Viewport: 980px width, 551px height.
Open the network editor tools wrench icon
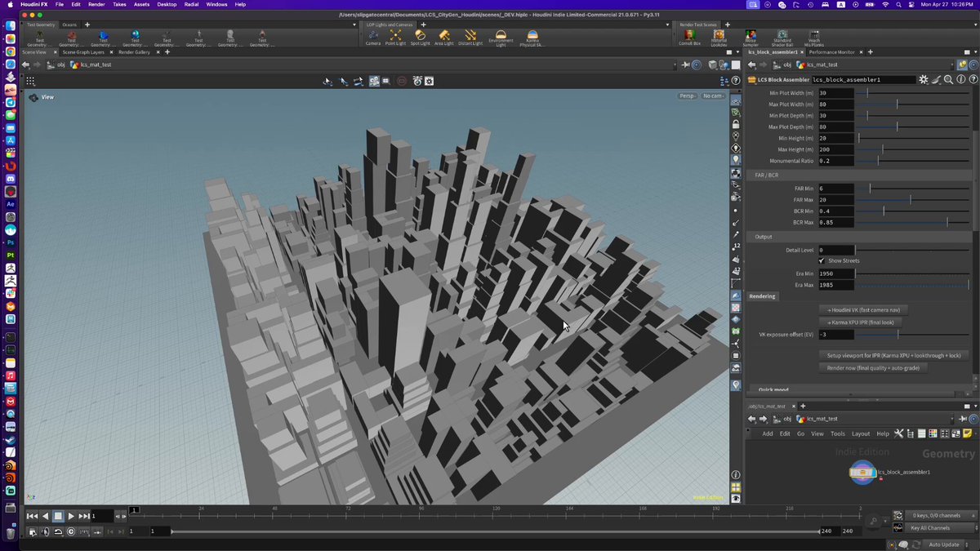[x=898, y=433]
